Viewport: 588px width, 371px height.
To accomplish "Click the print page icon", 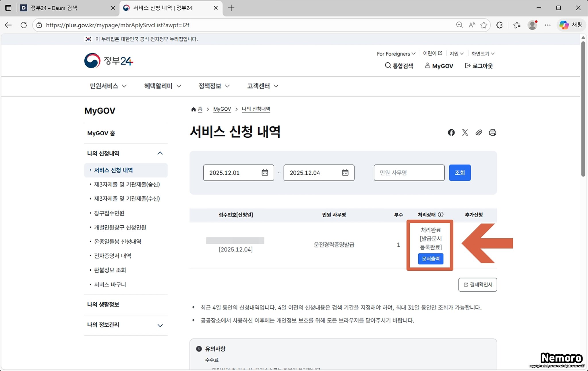I will tap(492, 132).
